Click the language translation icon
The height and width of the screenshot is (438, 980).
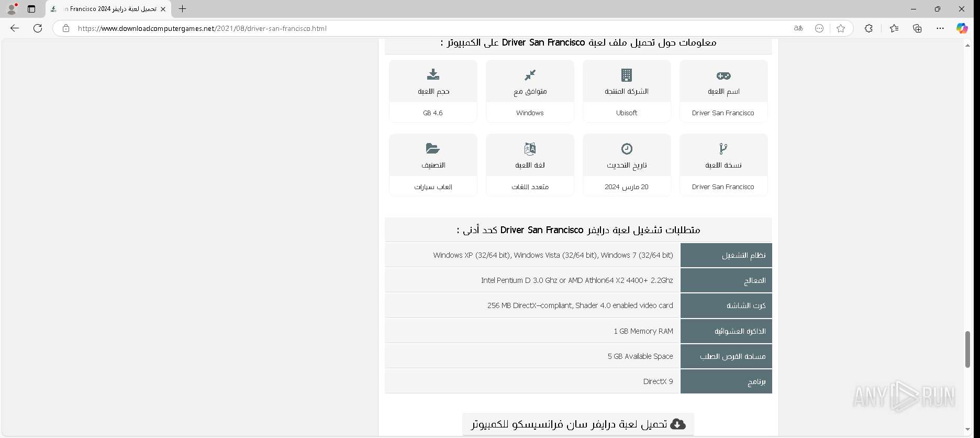point(530,149)
